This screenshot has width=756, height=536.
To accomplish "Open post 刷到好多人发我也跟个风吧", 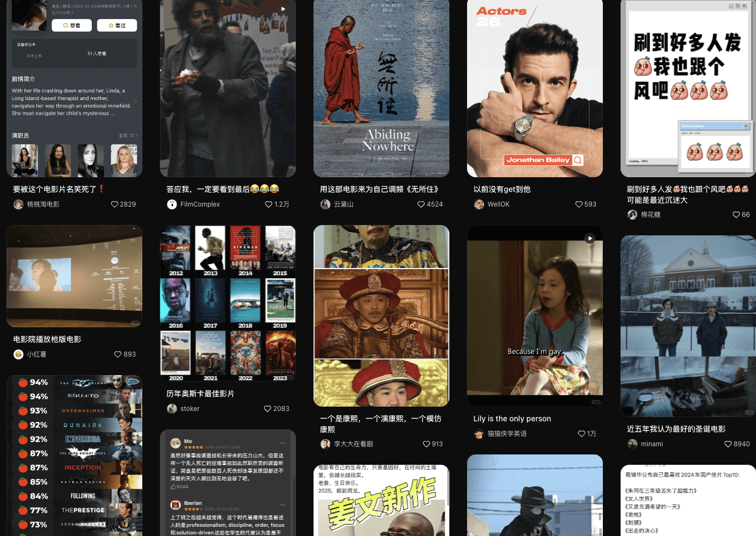I will pos(688,195).
